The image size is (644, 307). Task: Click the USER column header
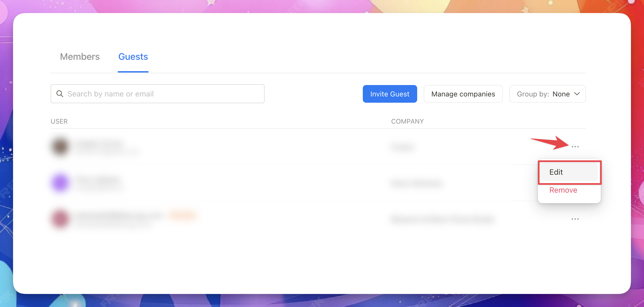pos(59,121)
